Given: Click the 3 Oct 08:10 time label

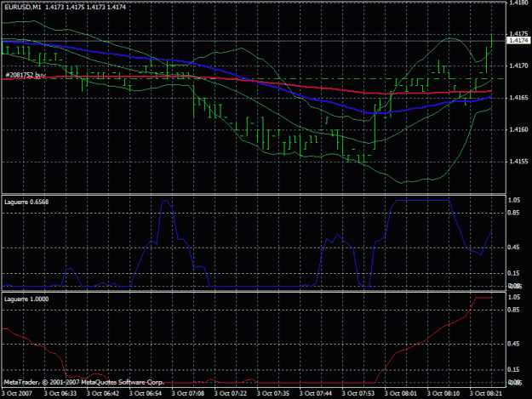Looking at the screenshot, I should click(443, 394).
